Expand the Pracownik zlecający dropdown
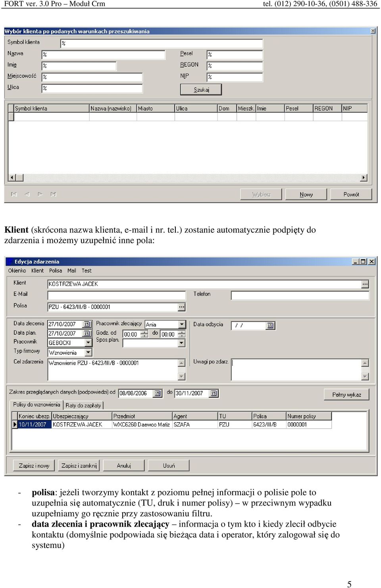Screen dimensions: 381x588 [182, 324]
